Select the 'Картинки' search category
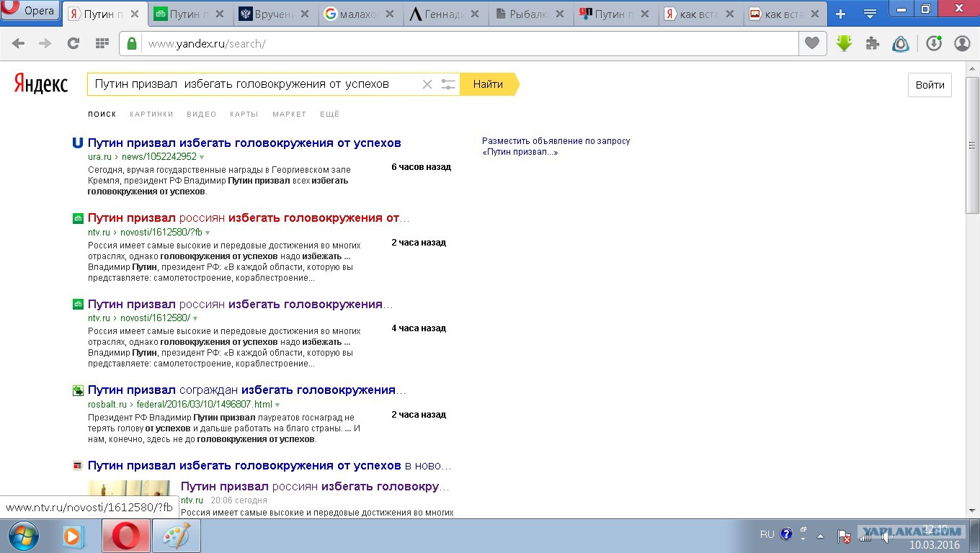 coord(151,114)
